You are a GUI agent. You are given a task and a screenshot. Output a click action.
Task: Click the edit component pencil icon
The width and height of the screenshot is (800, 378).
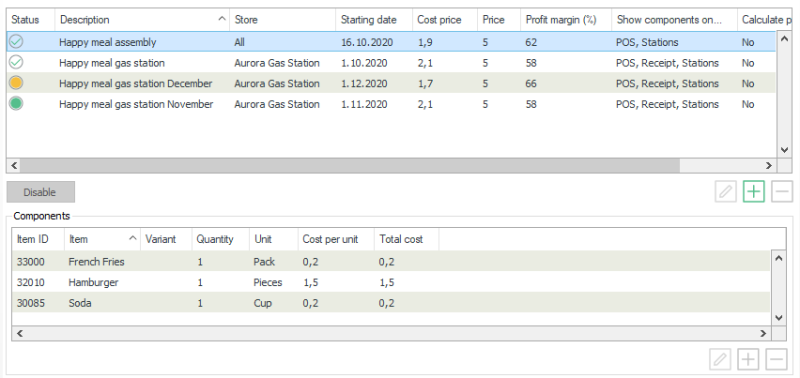coord(720,360)
